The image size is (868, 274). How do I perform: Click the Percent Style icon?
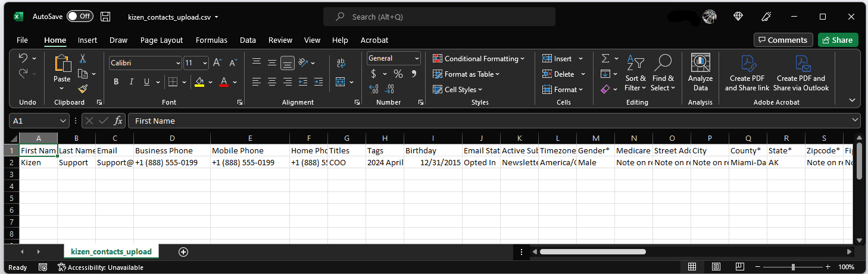[x=398, y=74]
